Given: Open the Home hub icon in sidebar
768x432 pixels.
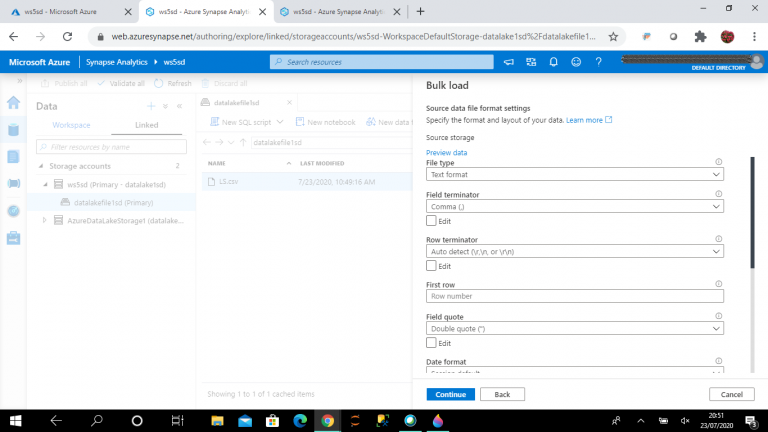Looking at the screenshot, I should (x=14, y=103).
